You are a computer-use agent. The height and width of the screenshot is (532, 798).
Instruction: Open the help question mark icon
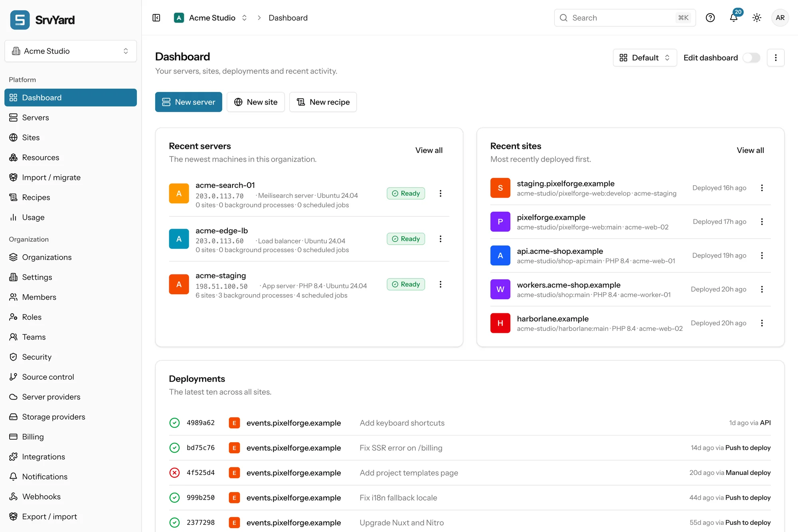pyautogui.click(x=710, y=18)
